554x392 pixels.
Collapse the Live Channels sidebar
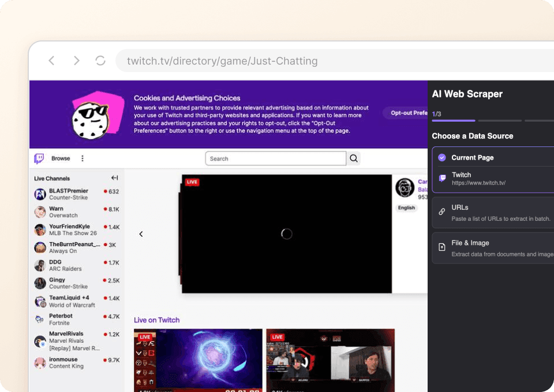coord(114,178)
